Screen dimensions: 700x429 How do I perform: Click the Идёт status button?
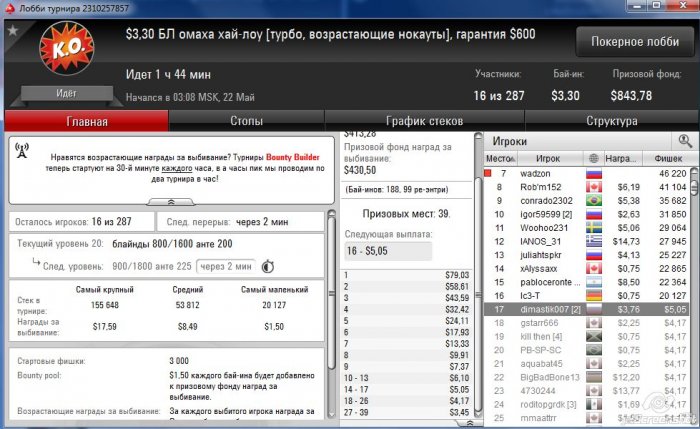pos(67,93)
